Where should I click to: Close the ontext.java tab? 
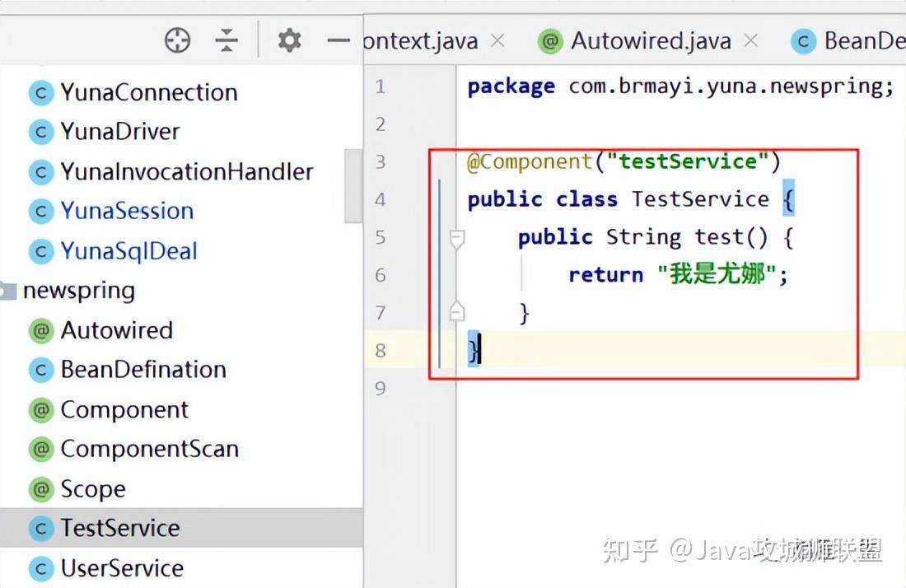(497, 40)
